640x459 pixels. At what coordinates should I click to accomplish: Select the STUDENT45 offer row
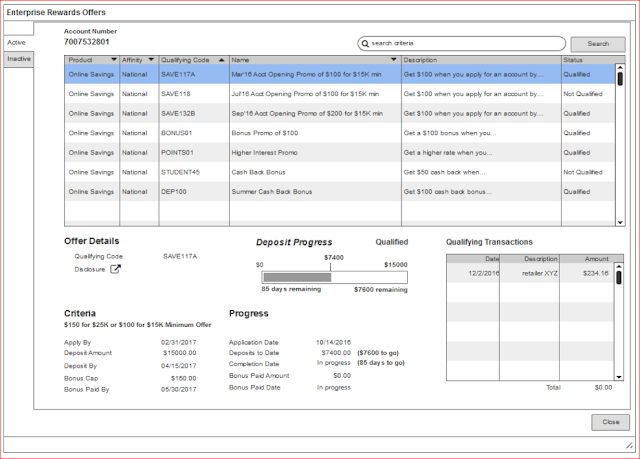(x=340, y=172)
